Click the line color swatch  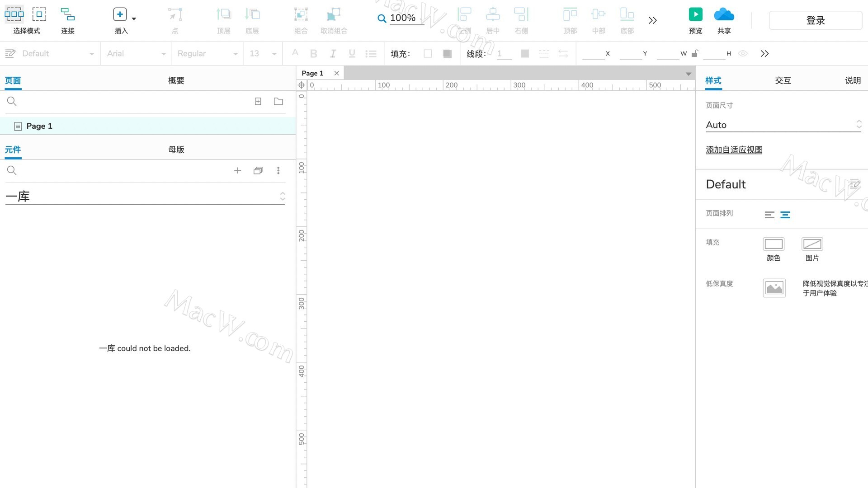525,54
